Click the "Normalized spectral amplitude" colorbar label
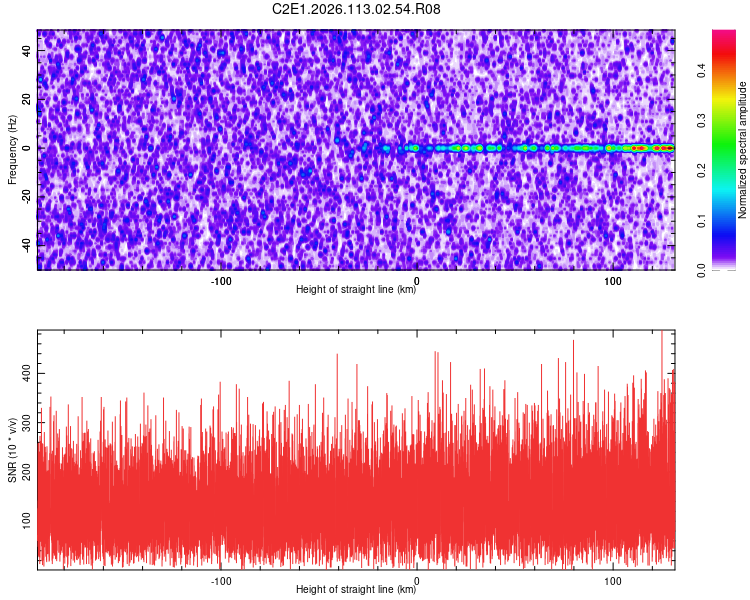750x600 pixels. point(743,150)
